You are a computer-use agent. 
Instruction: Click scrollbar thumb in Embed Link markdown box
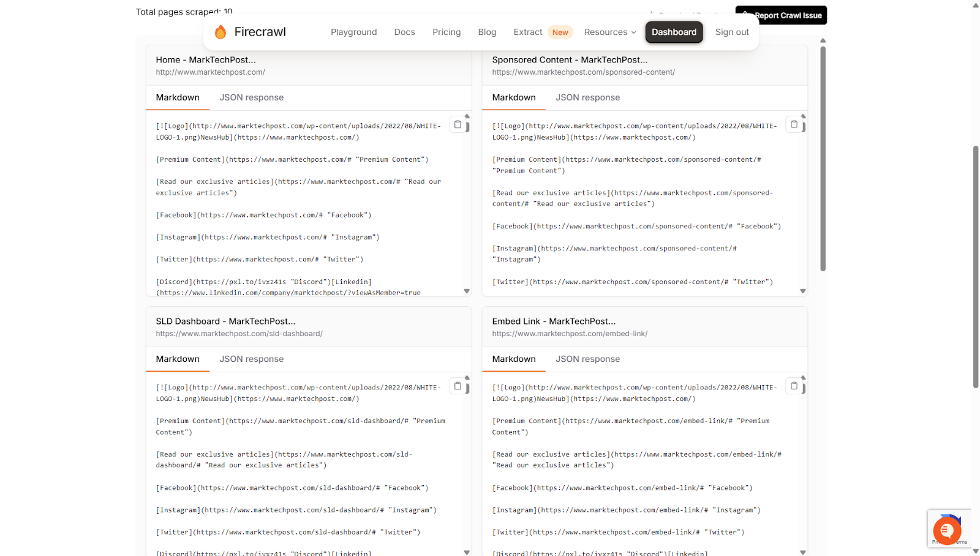pyautogui.click(x=804, y=388)
